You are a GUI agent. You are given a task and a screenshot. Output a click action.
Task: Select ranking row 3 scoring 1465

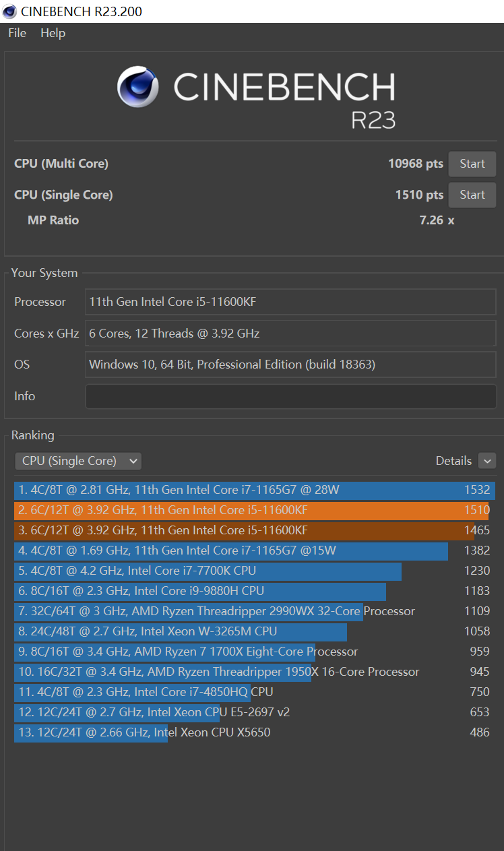click(255, 530)
